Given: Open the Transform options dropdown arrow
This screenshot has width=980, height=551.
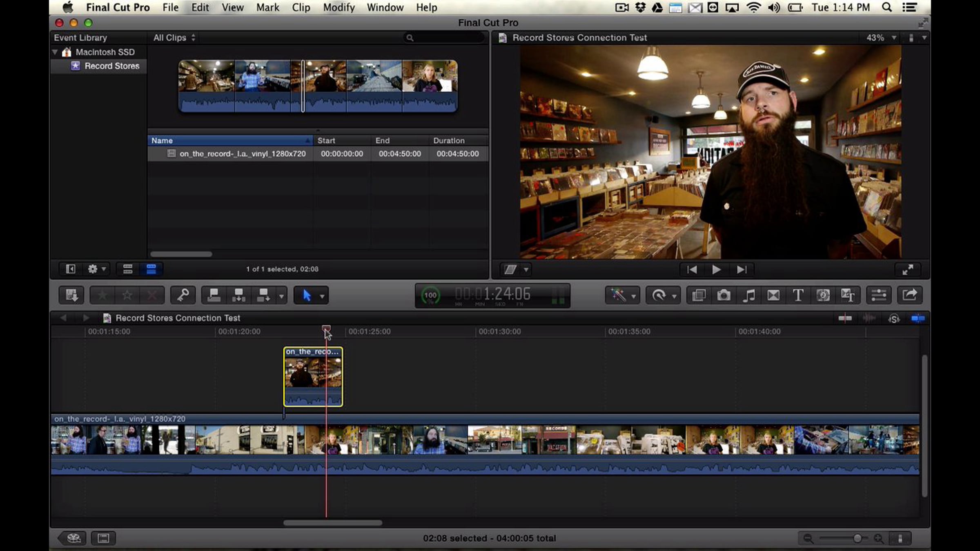Looking at the screenshot, I should click(x=526, y=269).
